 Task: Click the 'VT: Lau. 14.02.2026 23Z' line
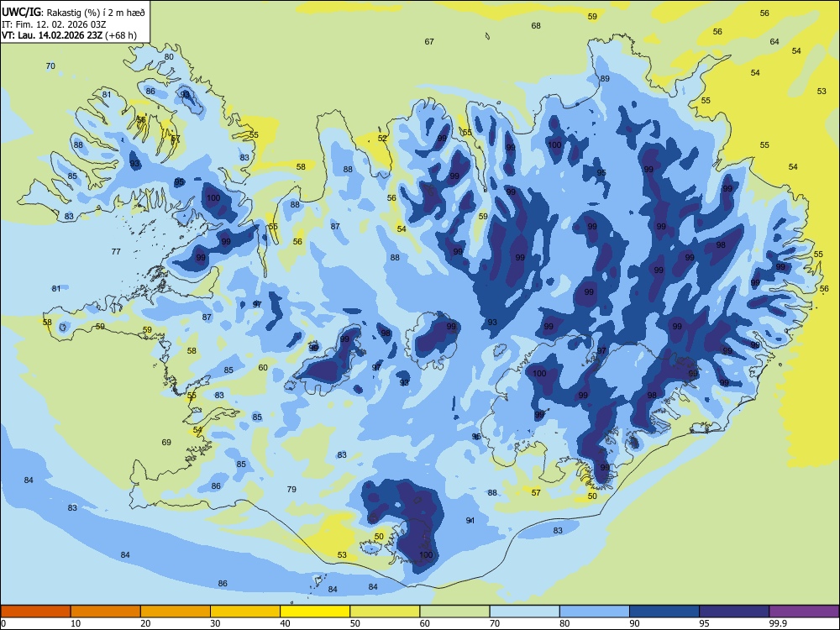coord(52,36)
